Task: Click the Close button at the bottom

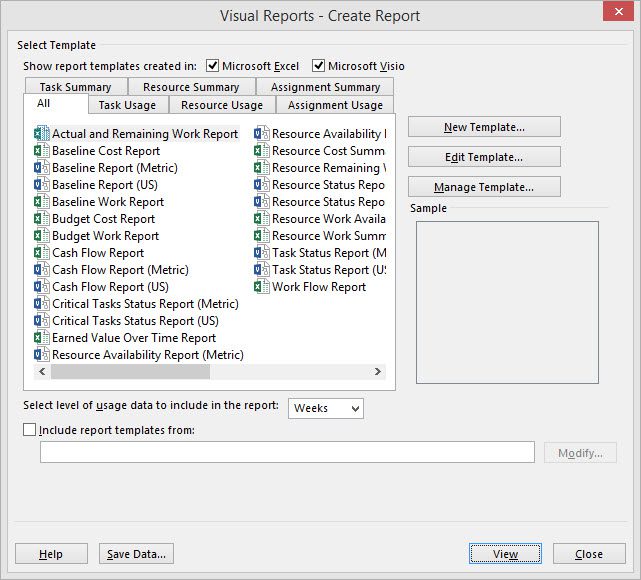Action: 589,554
